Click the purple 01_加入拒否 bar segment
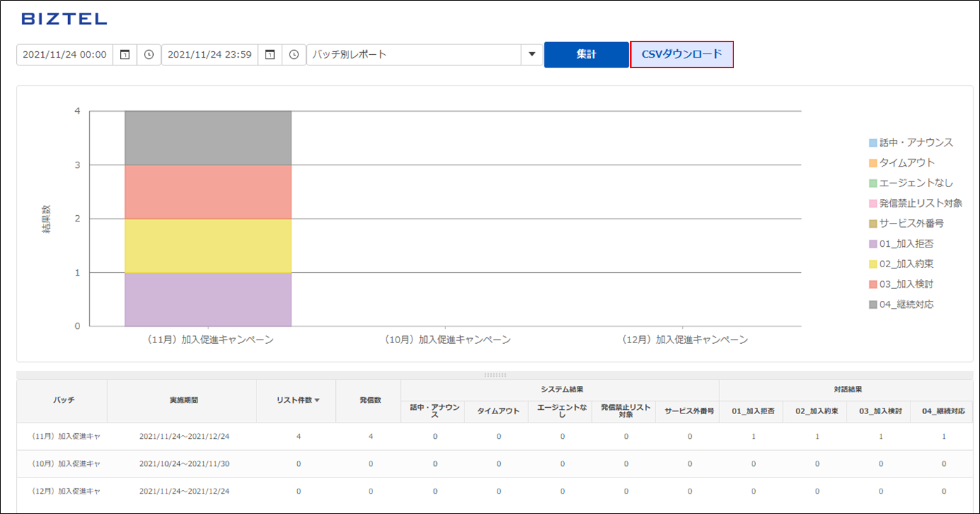The height and width of the screenshot is (514, 980). pyautogui.click(x=208, y=300)
